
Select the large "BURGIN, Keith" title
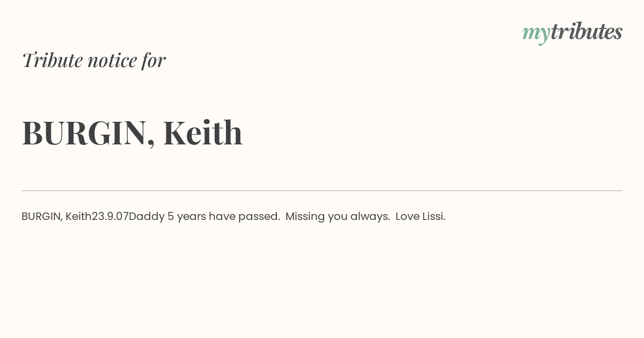(x=132, y=133)
